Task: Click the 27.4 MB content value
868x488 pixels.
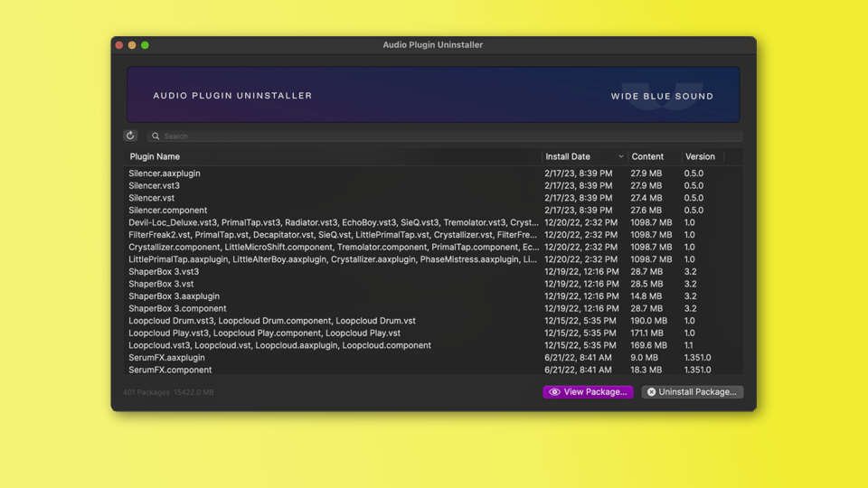Action: point(646,198)
